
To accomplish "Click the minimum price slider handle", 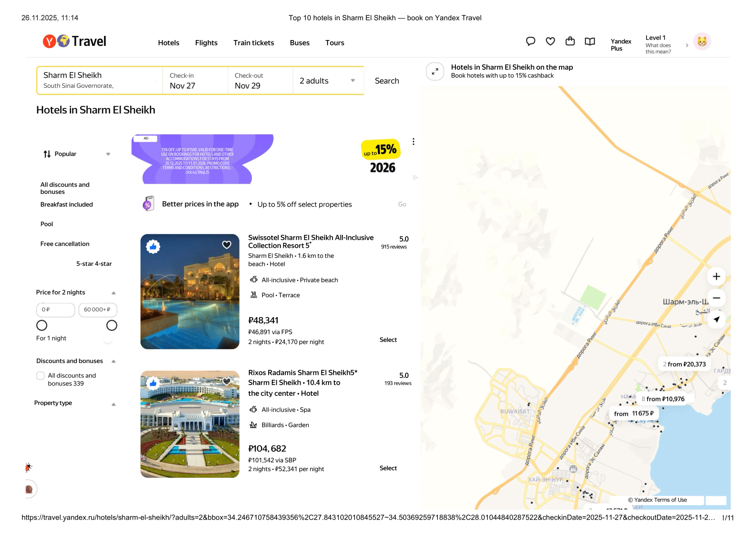I will (42, 325).
